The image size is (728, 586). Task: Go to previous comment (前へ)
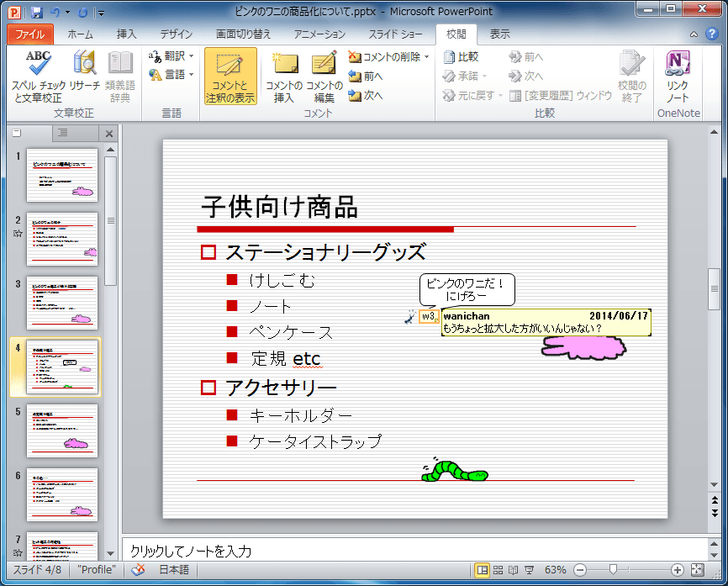366,77
